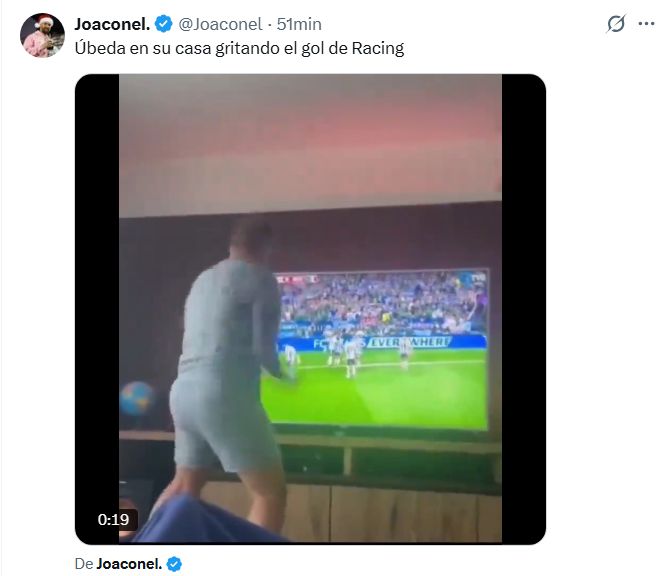
Task: Click the 0:19 video duration badge
Action: click(x=113, y=520)
